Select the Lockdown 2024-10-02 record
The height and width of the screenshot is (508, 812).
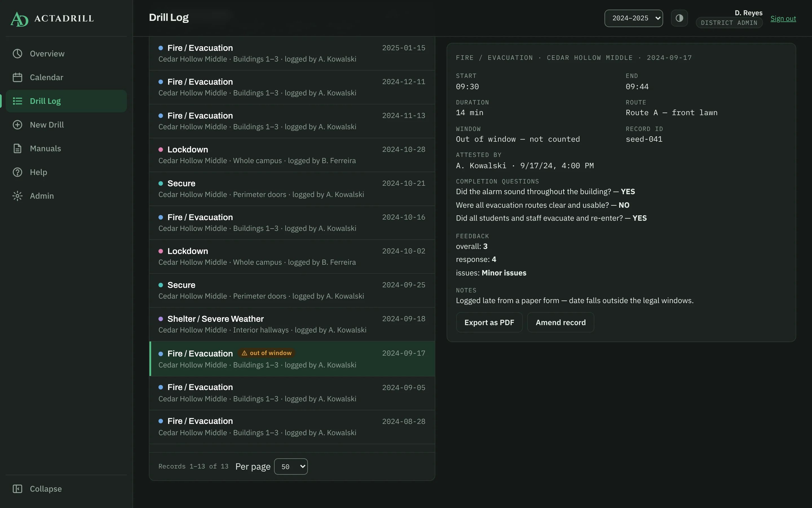pyautogui.click(x=292, y=257)
